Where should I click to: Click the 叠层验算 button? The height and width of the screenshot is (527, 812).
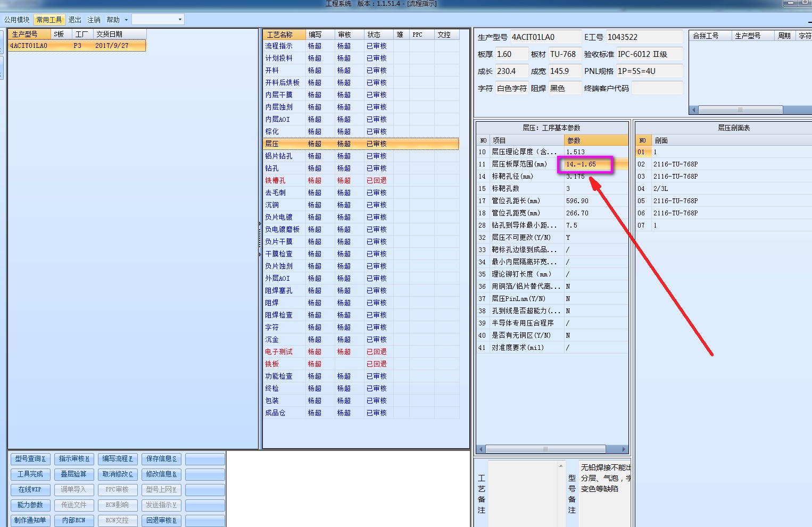tap(74, 474)
